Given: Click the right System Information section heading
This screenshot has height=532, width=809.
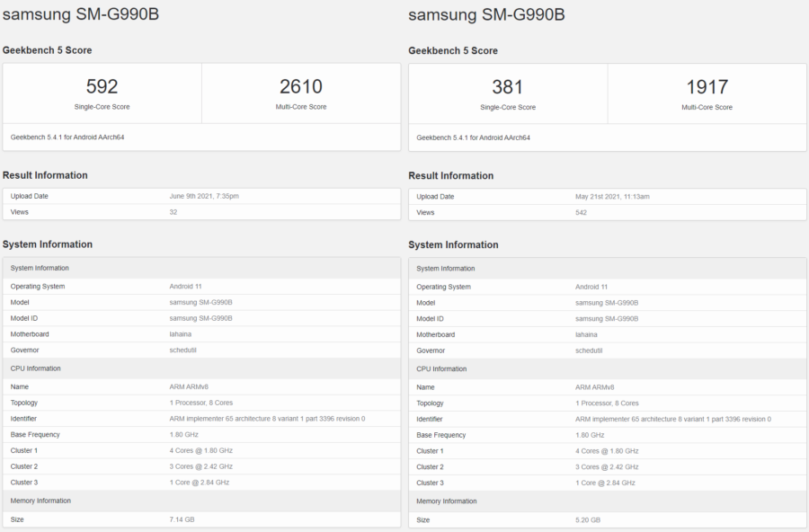Looking at the screenshot, I should 453,244.
